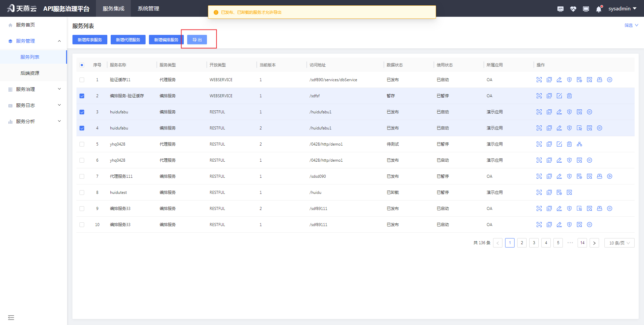This screenshot has height=325, width=644.
Task: Click the topology icon in row 5
Action: pyautogui.click(x=579, y=144)
